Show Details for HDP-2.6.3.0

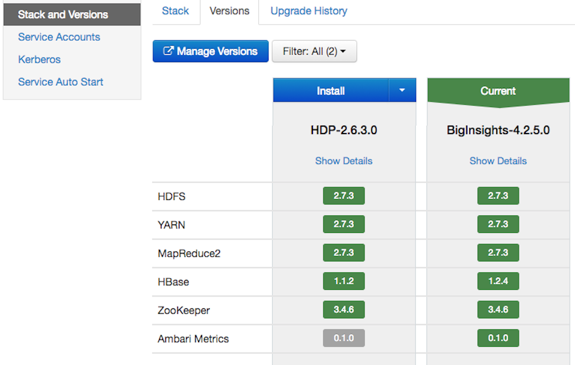344,161
